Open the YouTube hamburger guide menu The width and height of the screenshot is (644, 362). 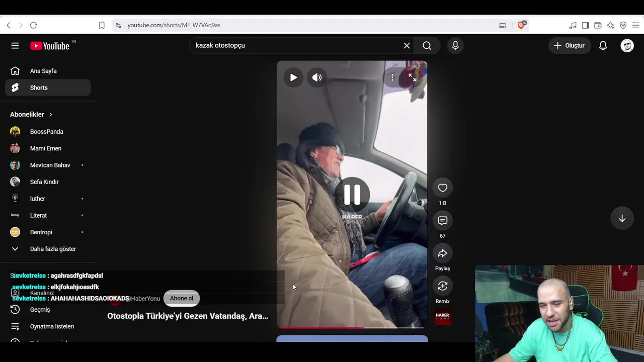click(15, 46)
